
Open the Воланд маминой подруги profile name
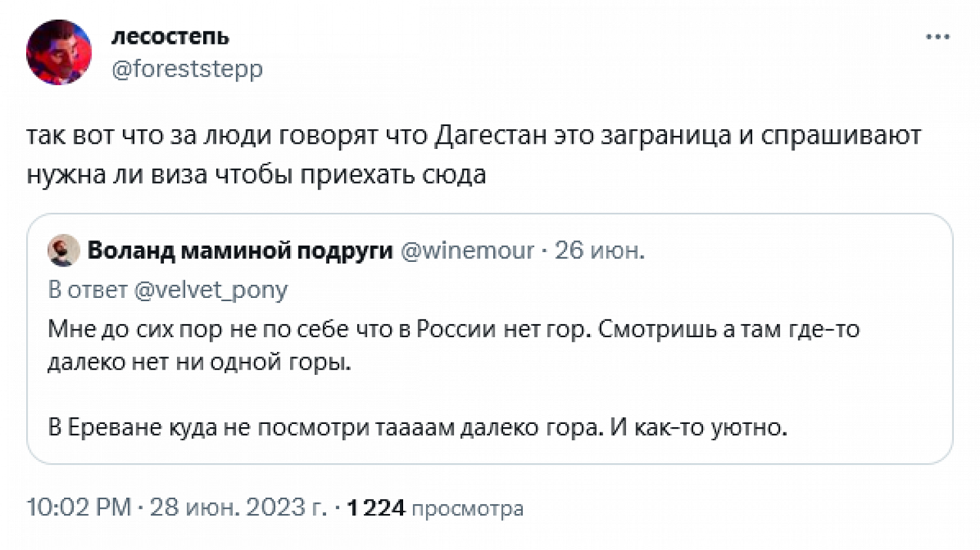(x=240, y=250)
